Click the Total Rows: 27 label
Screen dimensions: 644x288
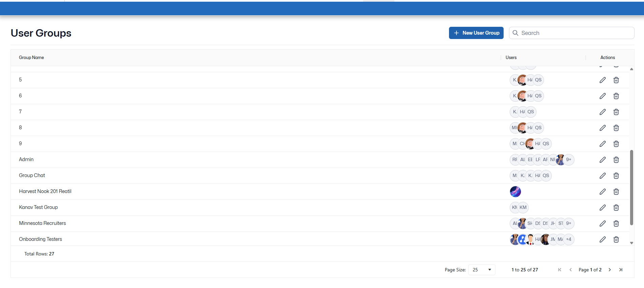pos(39,254)
